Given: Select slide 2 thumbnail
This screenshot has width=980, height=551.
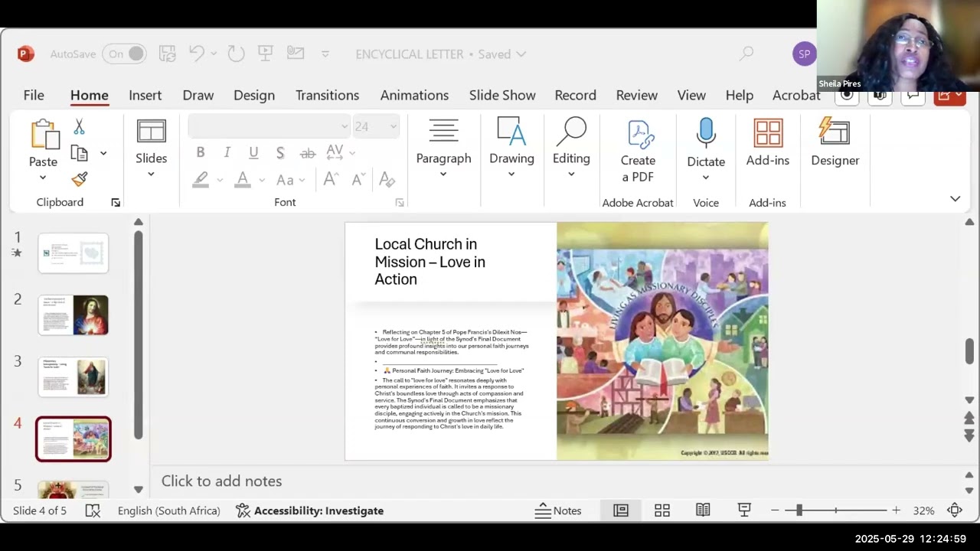Looking at the screenshot, I should (x=73, y=315).
